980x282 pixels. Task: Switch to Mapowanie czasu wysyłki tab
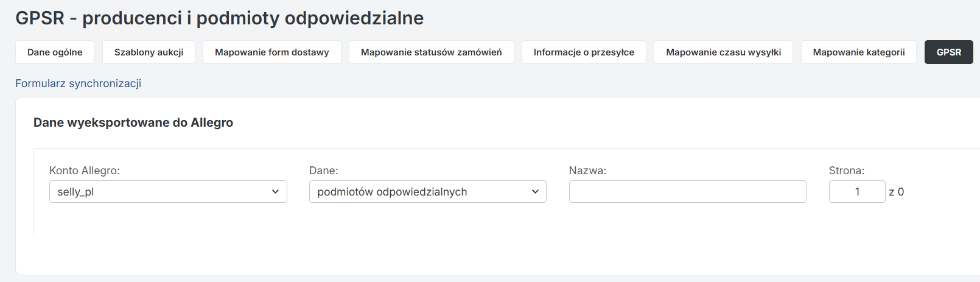(723, 52)
